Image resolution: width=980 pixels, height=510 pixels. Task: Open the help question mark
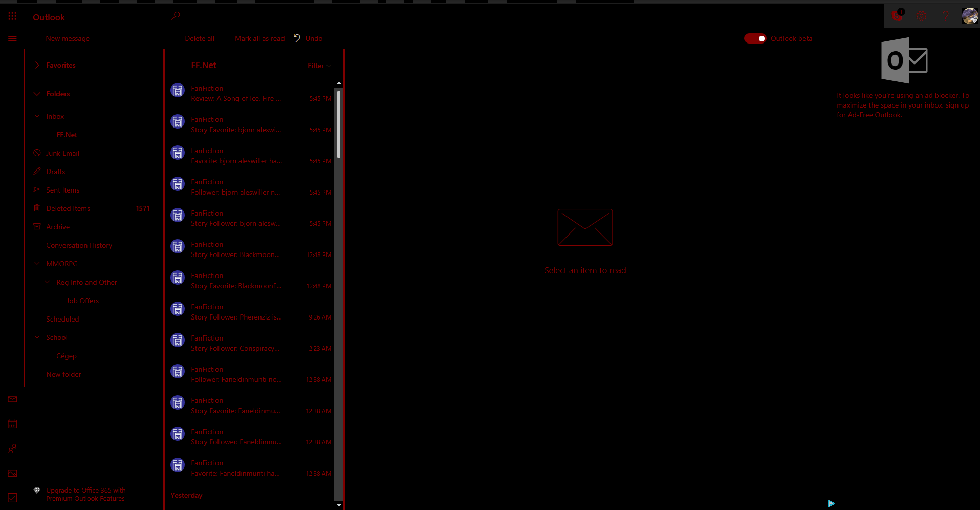(x=946, y=16)
